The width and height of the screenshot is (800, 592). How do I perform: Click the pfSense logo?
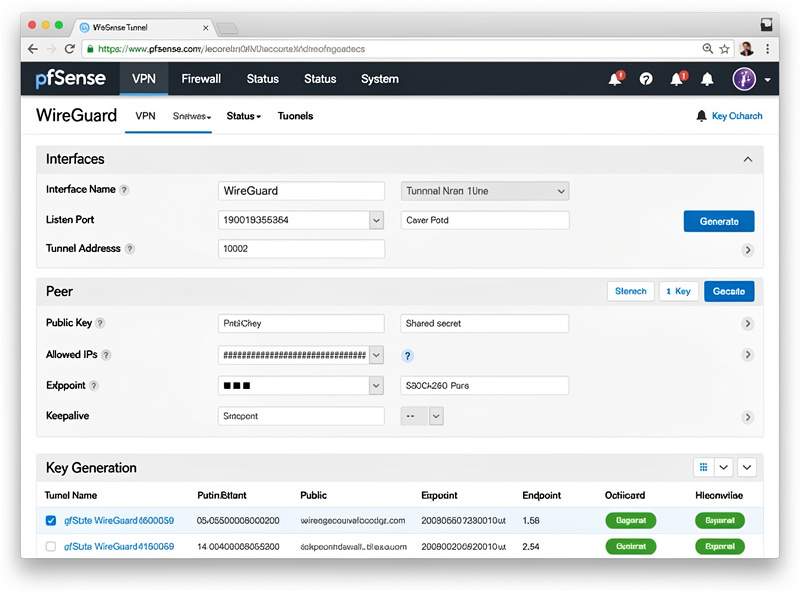[x=70, y=79]
